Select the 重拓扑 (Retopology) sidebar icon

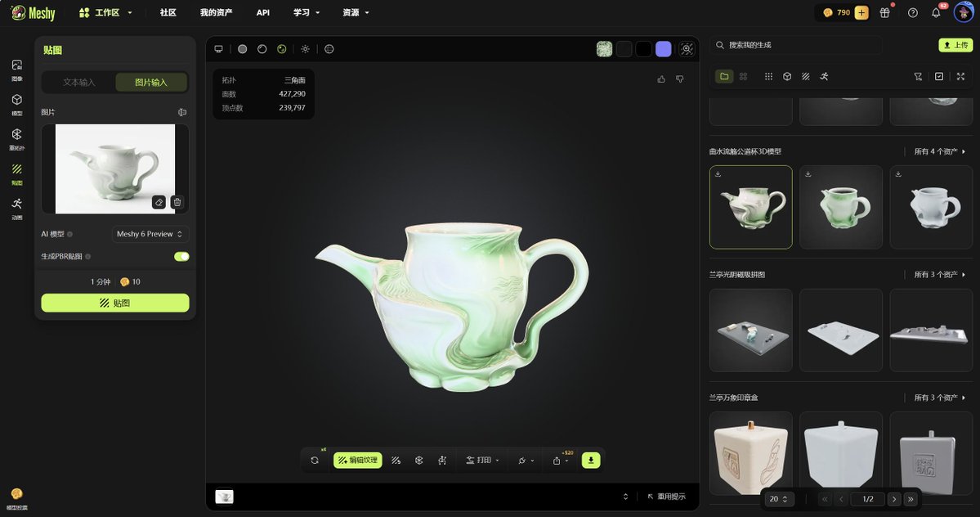coord(16,139)
